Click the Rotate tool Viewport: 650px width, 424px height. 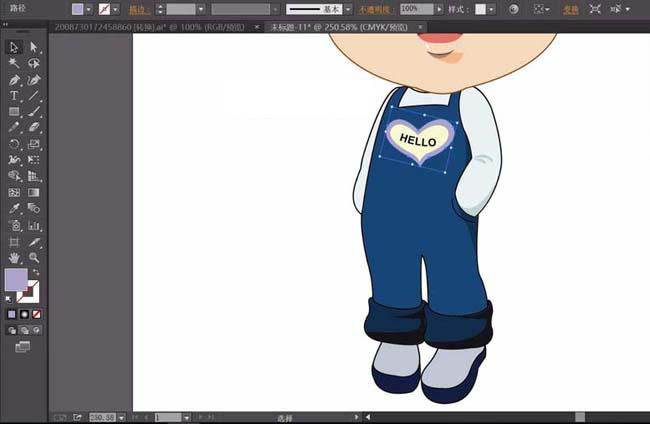click(14, 144)
